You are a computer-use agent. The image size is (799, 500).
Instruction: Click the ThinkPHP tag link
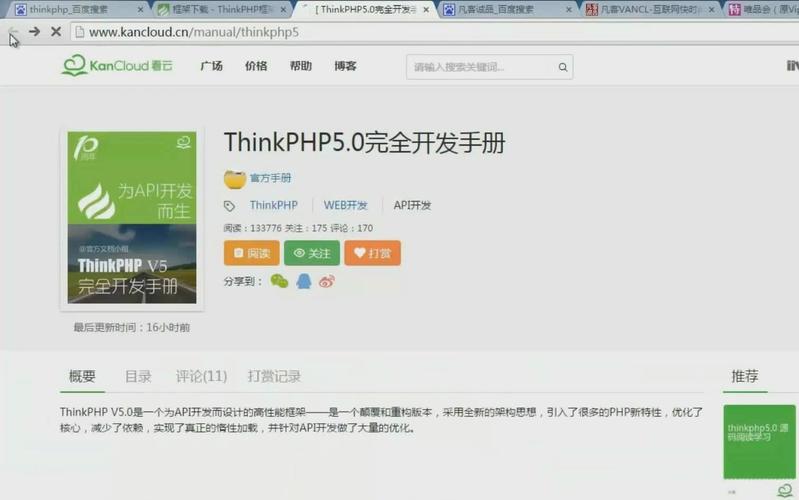click(274, 205)
